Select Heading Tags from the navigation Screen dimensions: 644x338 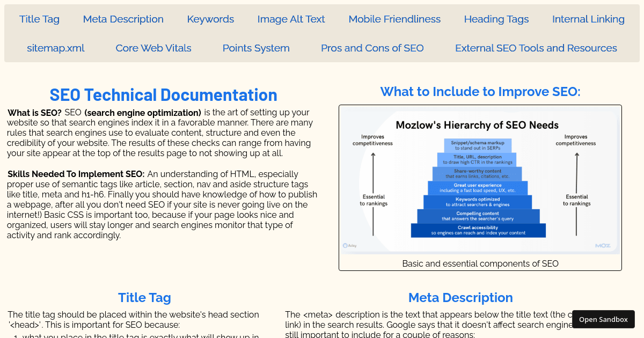(496, 19)
